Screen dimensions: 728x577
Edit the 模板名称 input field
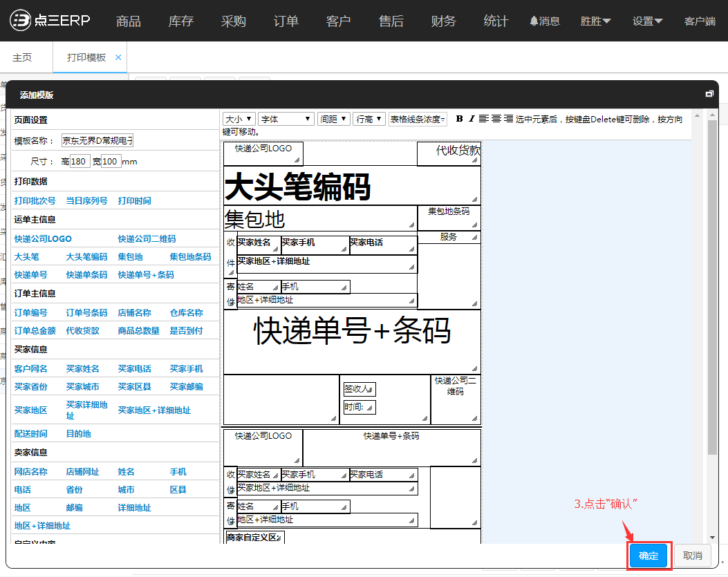pyautogui.click(x=97, y=140)
